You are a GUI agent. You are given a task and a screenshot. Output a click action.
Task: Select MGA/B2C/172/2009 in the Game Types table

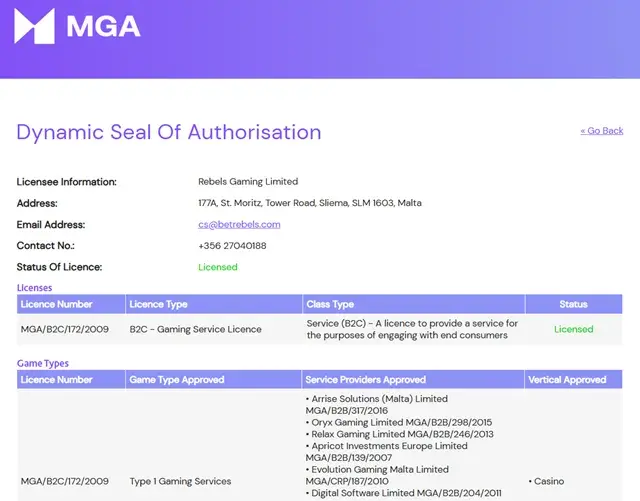point(65,481)
